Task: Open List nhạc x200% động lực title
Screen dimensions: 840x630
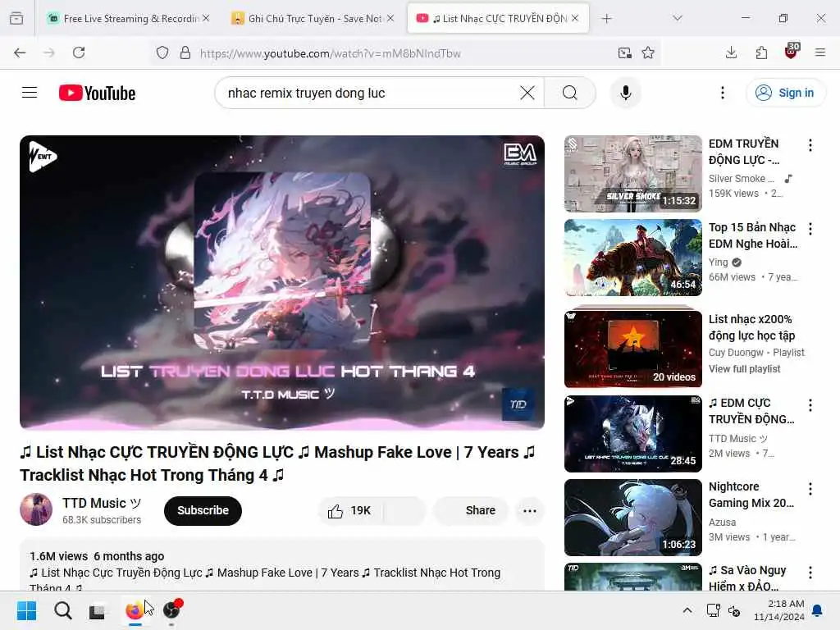Action: 751,327
